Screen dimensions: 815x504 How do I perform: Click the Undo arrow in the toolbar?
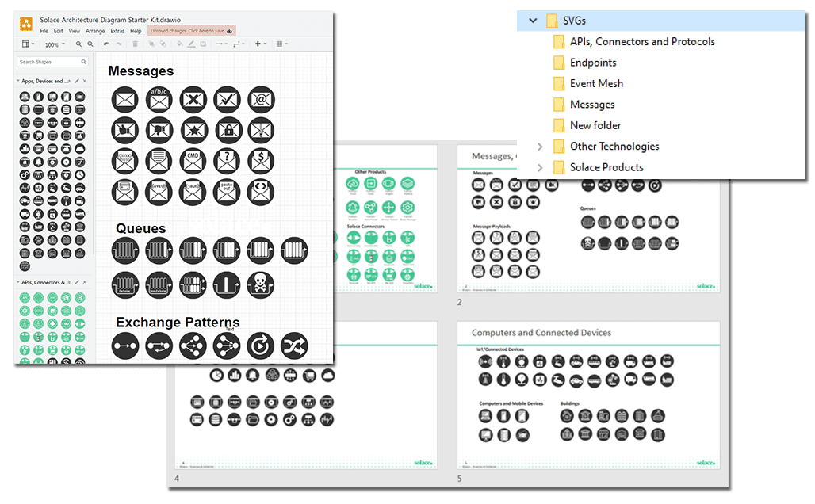tap(106, 44)
